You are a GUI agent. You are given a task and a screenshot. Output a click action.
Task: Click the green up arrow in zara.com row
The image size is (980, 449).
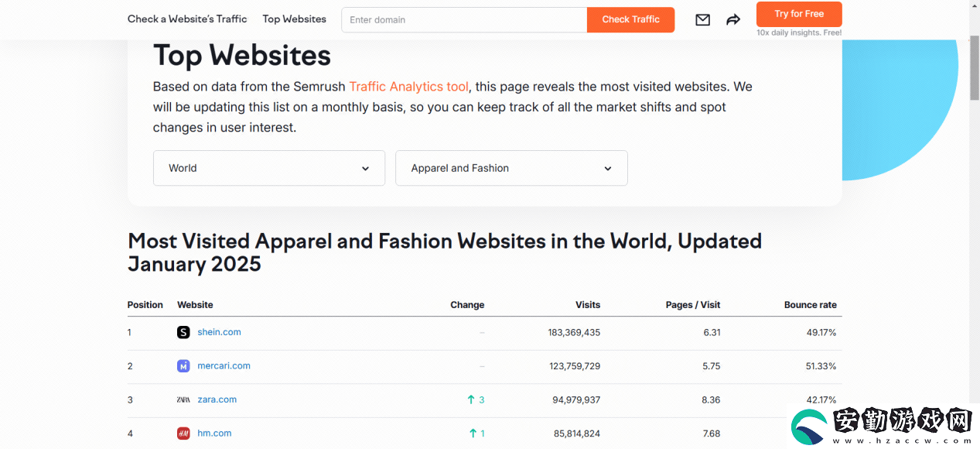(471, 399)
